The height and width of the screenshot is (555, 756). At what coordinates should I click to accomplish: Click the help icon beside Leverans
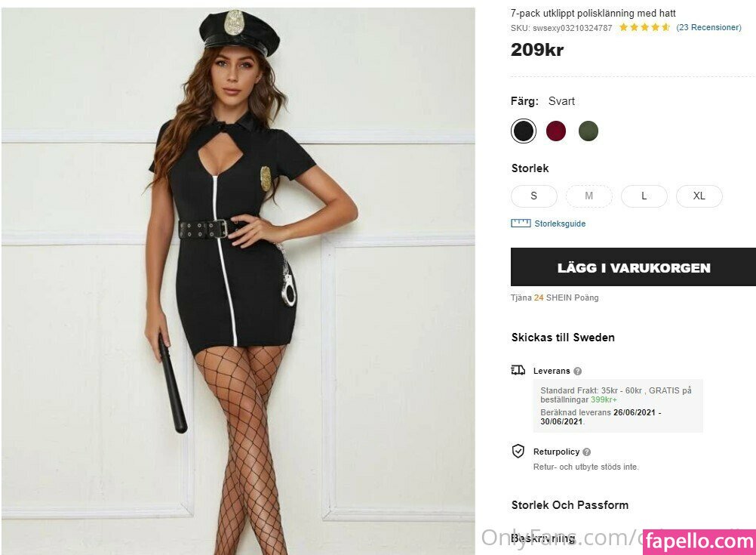[578, 372]
